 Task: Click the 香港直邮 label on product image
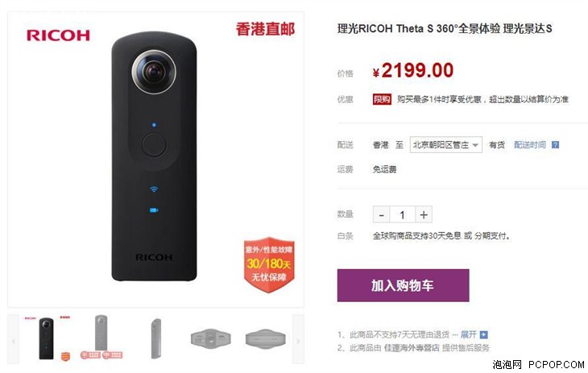(x=265, y=29)
